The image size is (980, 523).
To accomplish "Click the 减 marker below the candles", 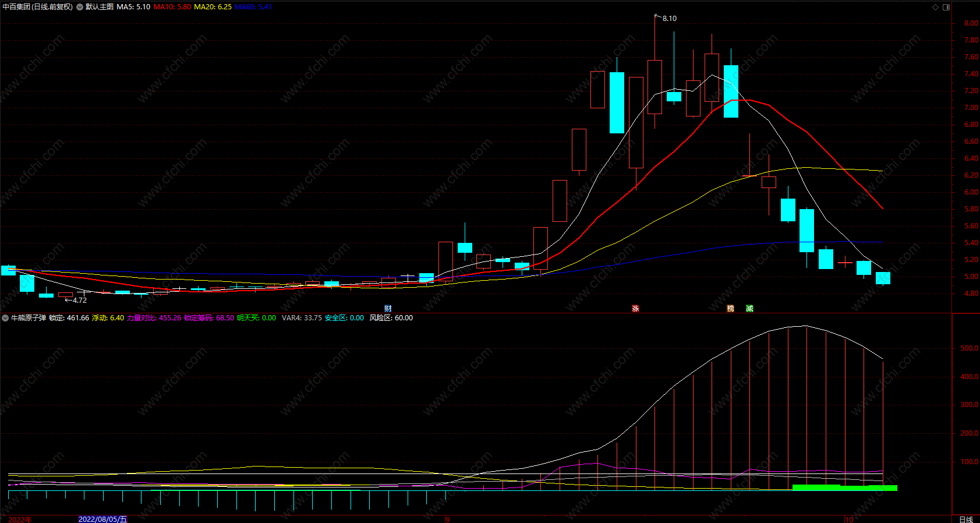I will 749,309.
